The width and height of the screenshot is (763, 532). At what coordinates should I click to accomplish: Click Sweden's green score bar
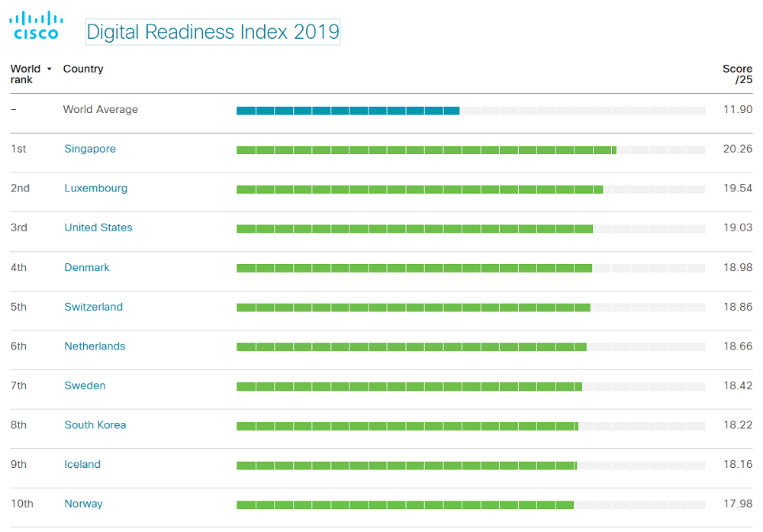[409, 386]
